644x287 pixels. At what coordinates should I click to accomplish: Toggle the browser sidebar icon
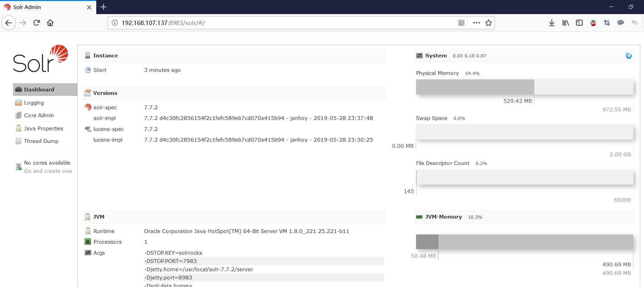pos(579,23)
